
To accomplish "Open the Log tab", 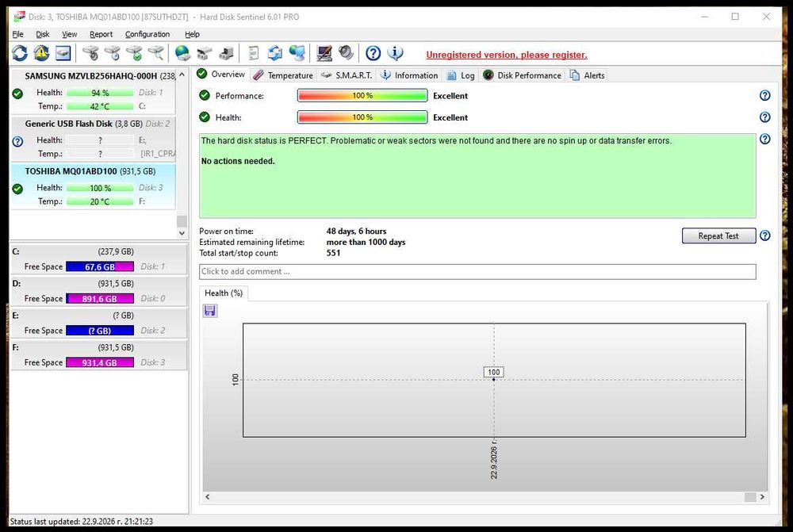I will (461, 75).
